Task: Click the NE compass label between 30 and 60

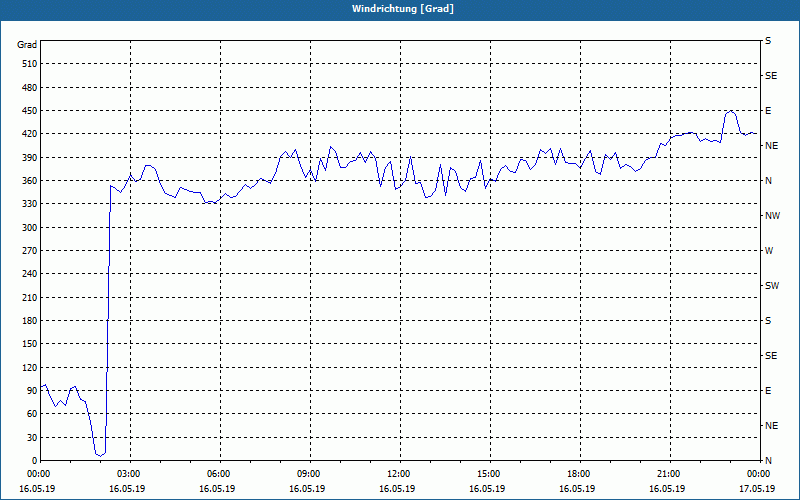Action: click(771, 426)
